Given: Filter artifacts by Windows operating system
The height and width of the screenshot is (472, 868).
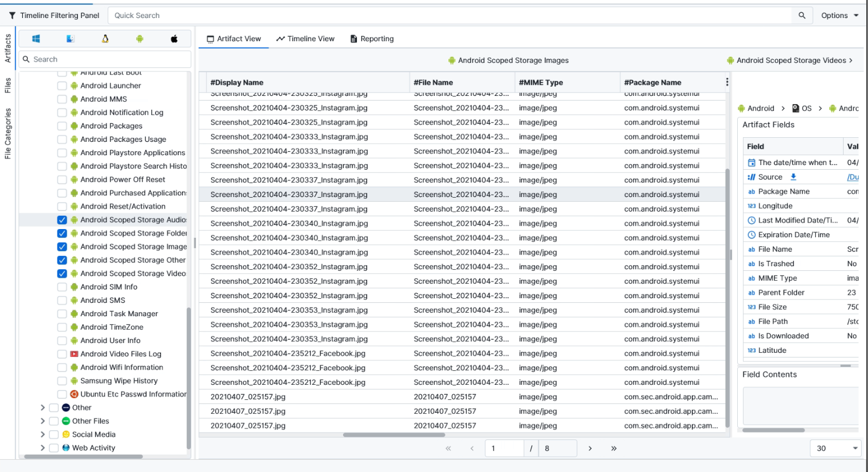Looking at the screenshot, I should coord(36,38).
